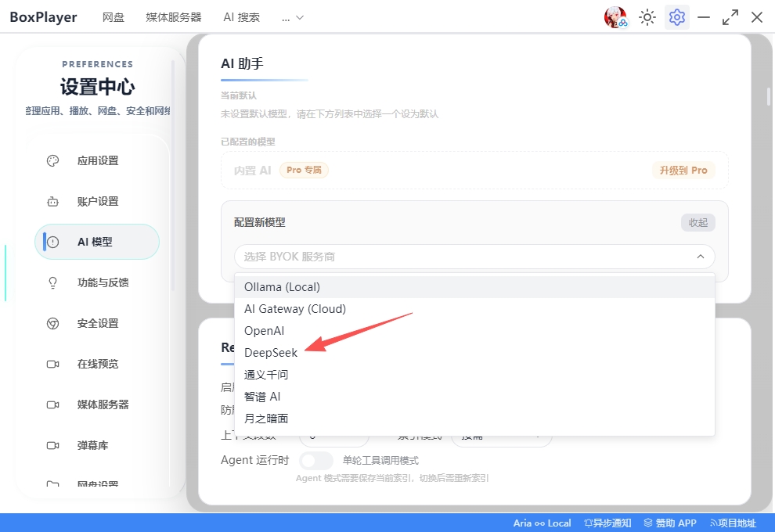This screenshot has width=775, height=532.
Task: Choose Ollama (Local) option
Action: tap(474, 287)
